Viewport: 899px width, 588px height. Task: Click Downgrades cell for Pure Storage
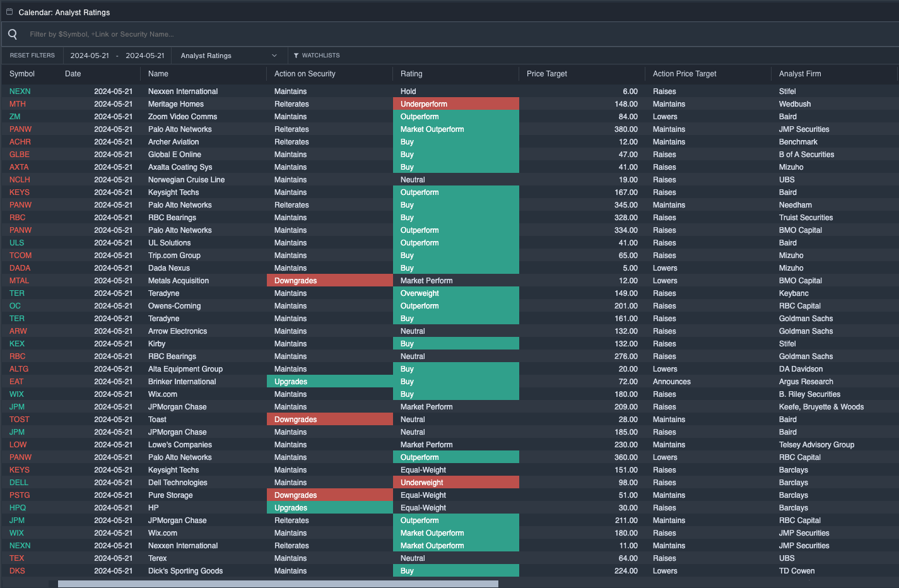(329, 495)
